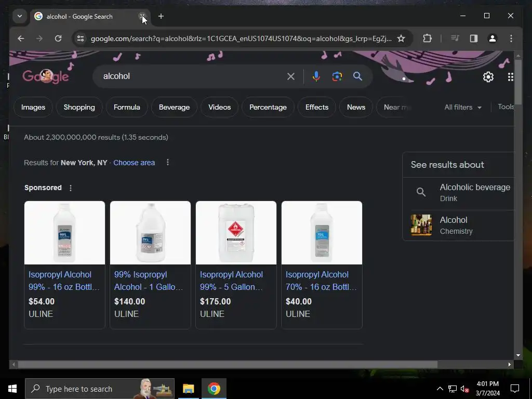The height and width of the screenshot is (399, 532).
Task: Open 99% Isopropyl Alcohol 1 Gallon link
Action: 149,281
